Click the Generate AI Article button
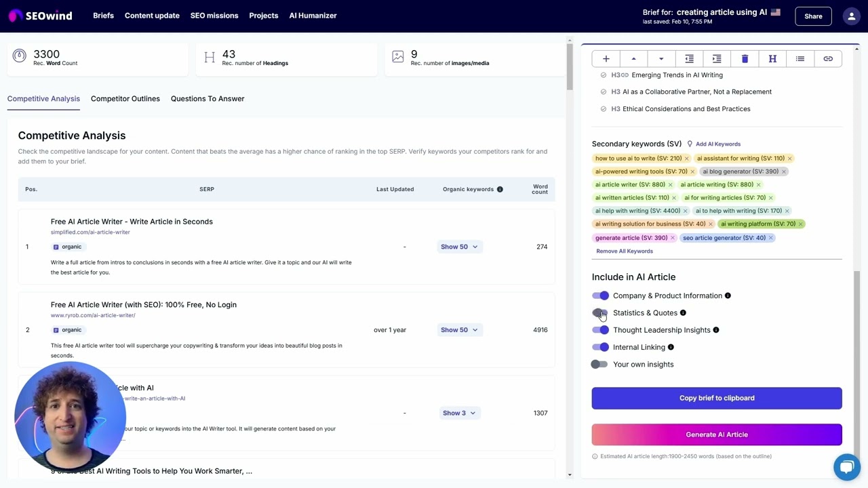Viewport: 868px width, 488px height. pyautogui.click(x=717, y=434)
